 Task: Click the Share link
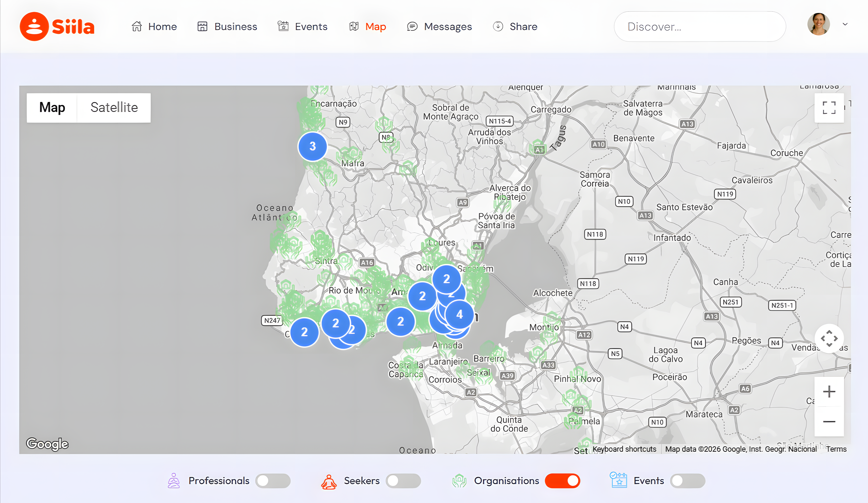pos(515,27)
